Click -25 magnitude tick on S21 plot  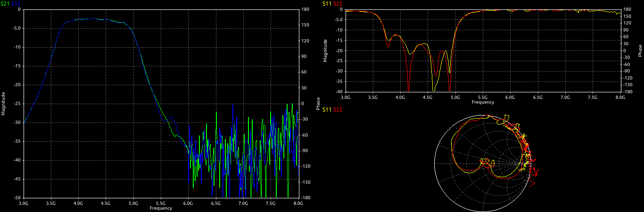pos(16,104)
